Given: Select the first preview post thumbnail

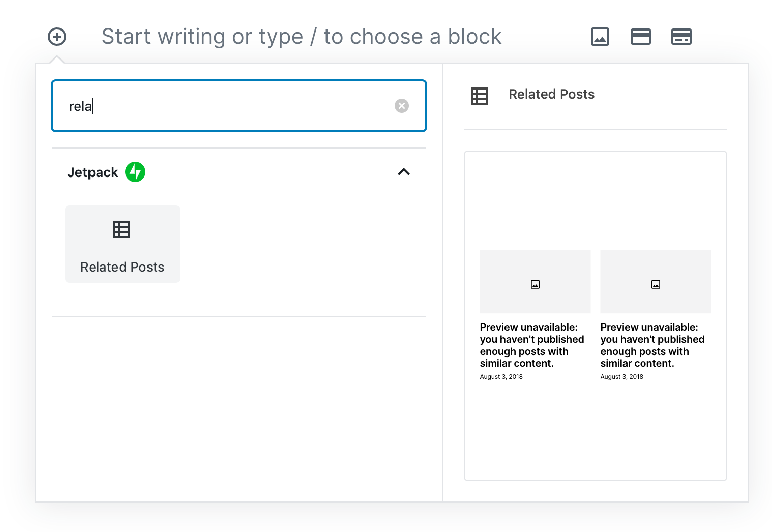Looking at the screenshot, I should (535, 282).
